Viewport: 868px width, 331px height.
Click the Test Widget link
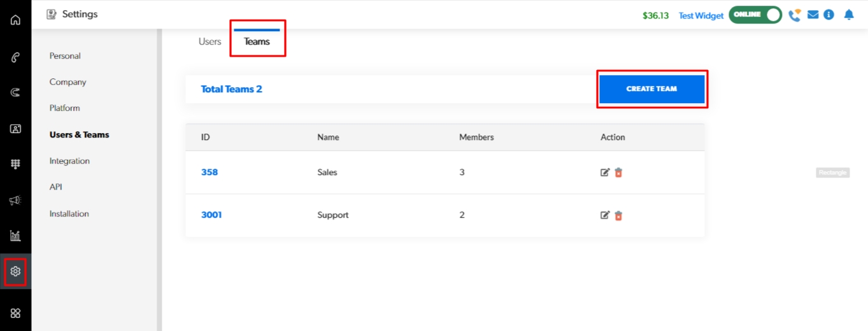point(701,16)
